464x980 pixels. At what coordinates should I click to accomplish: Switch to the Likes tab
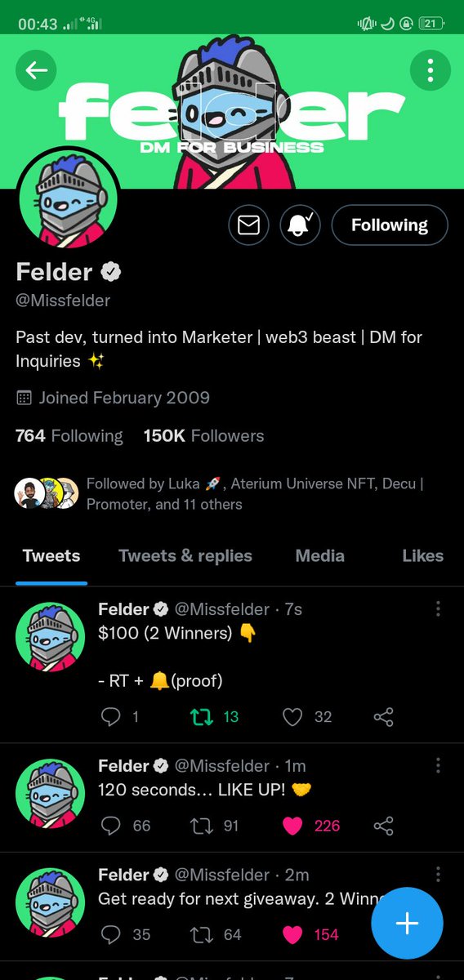(x=422, y=556)
